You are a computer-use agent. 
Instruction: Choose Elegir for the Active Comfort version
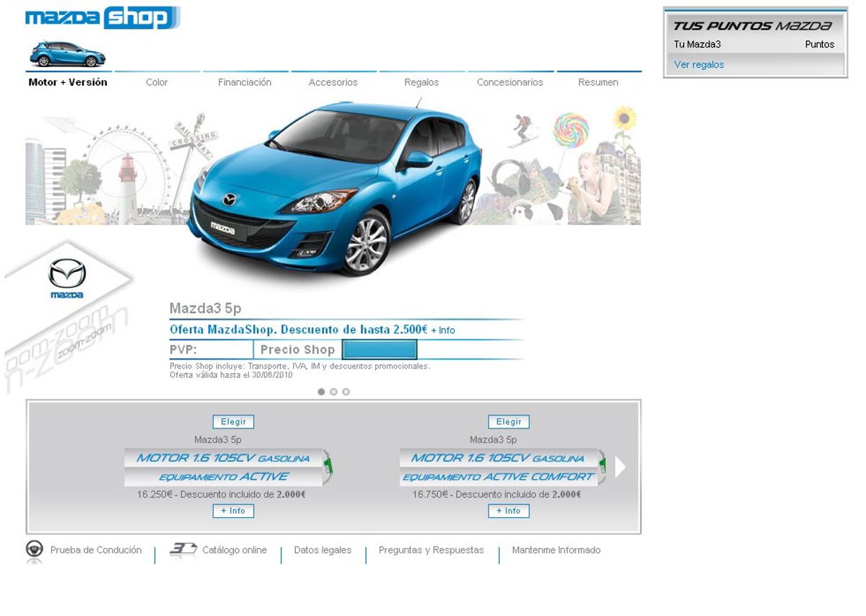[x=509, y=422]
